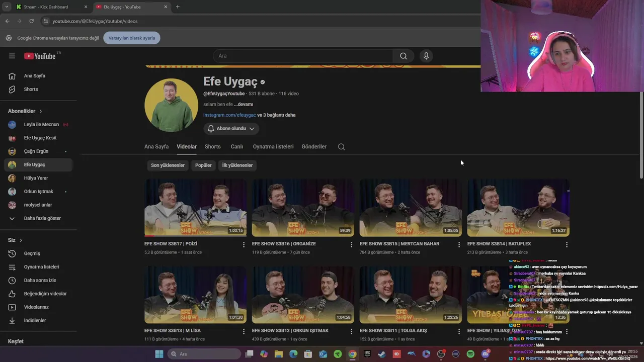Click the YouTube search input field
Image resolution: width=644 pixels, height=362 pixels.
point(303,56)
